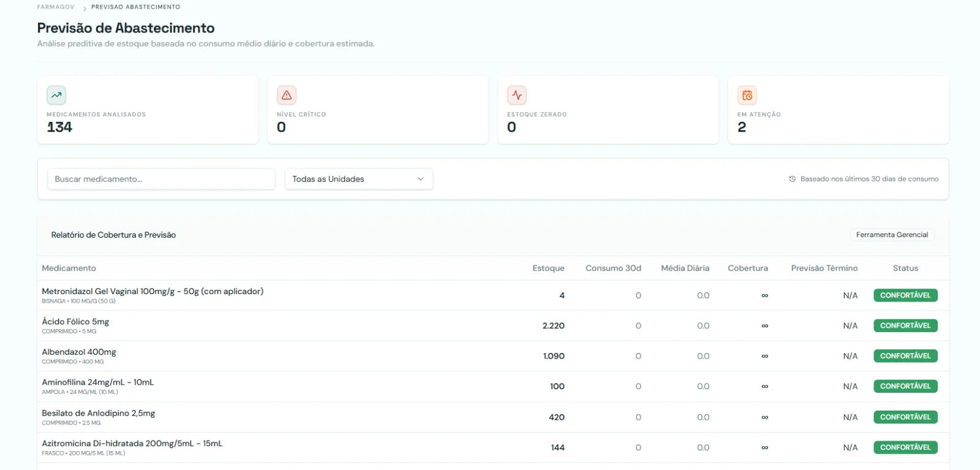This screenshot has height=470, width=980.
Task: Click CONFORTÁVEL badge in Aminofilina row
Action: [905, 386]
